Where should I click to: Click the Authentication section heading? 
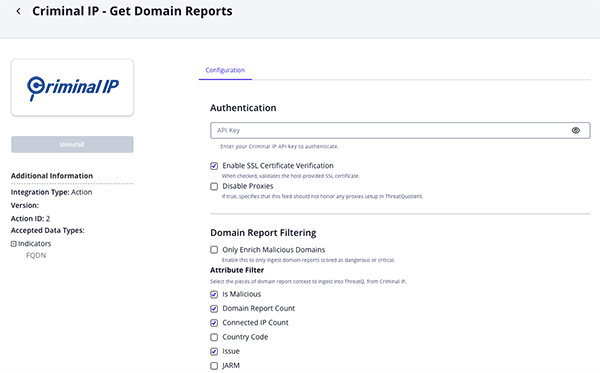point(243,108)
